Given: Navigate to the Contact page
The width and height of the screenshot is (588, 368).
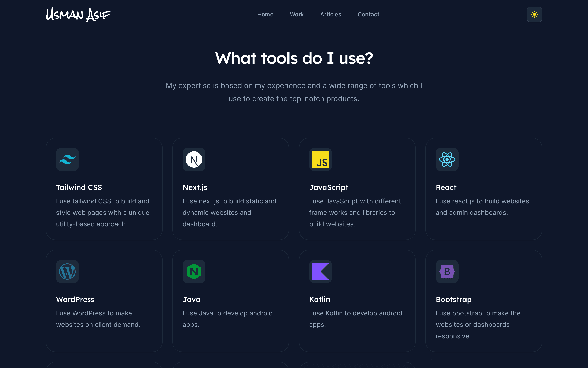Looking at the screenshot, I should [x=368, y=14].
